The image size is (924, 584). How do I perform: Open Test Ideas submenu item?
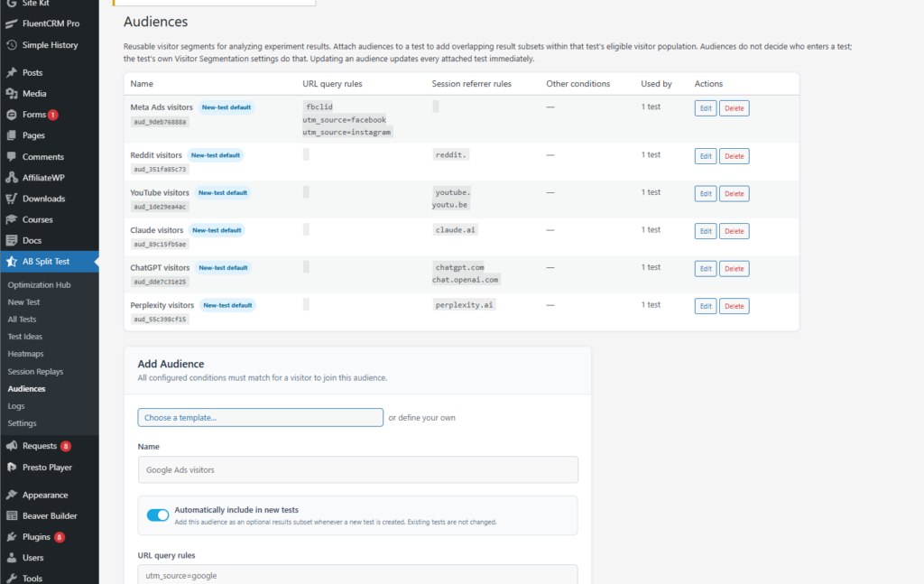[x=24, y=337]
